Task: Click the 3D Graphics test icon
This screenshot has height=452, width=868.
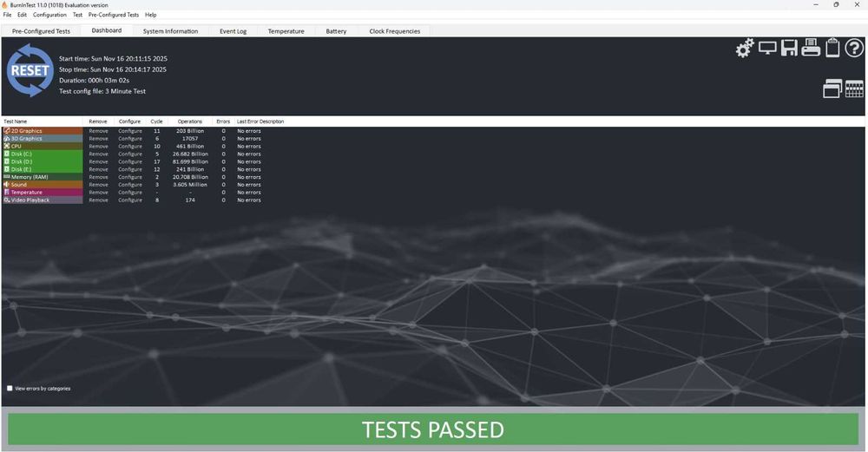Action: click(7, 139)
